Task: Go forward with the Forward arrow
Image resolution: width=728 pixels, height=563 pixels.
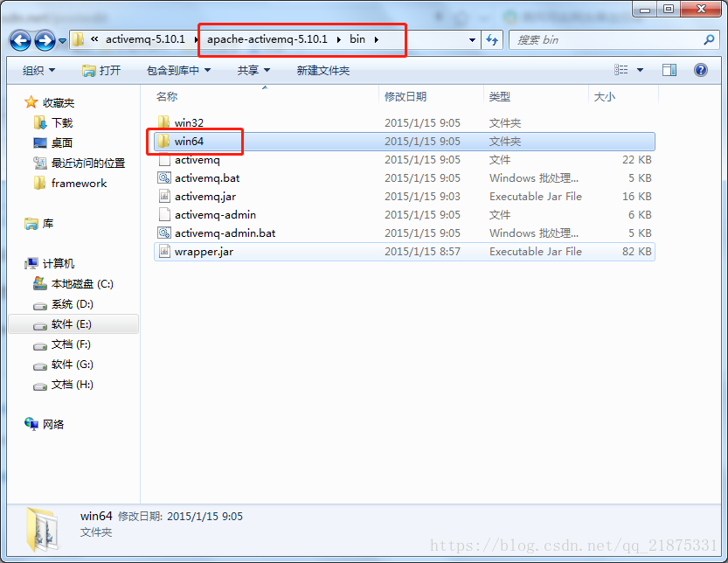Action: (x=45, y=41)
